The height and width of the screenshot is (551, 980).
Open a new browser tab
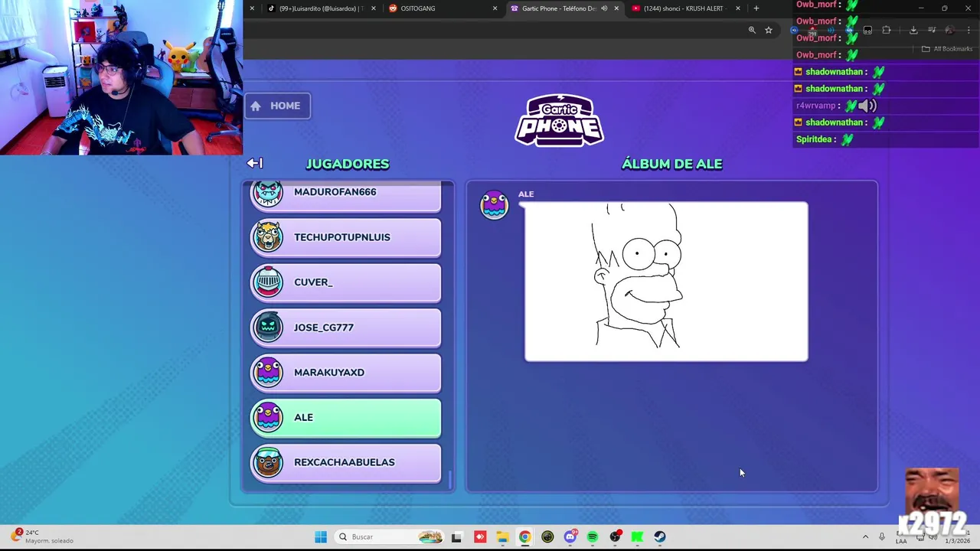(x=756, y=8)
